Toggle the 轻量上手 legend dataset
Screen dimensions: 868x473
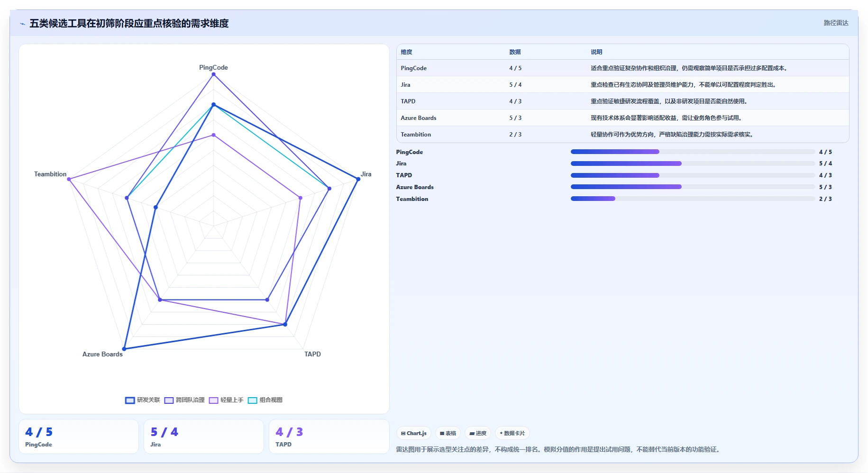tap(226, 400)
